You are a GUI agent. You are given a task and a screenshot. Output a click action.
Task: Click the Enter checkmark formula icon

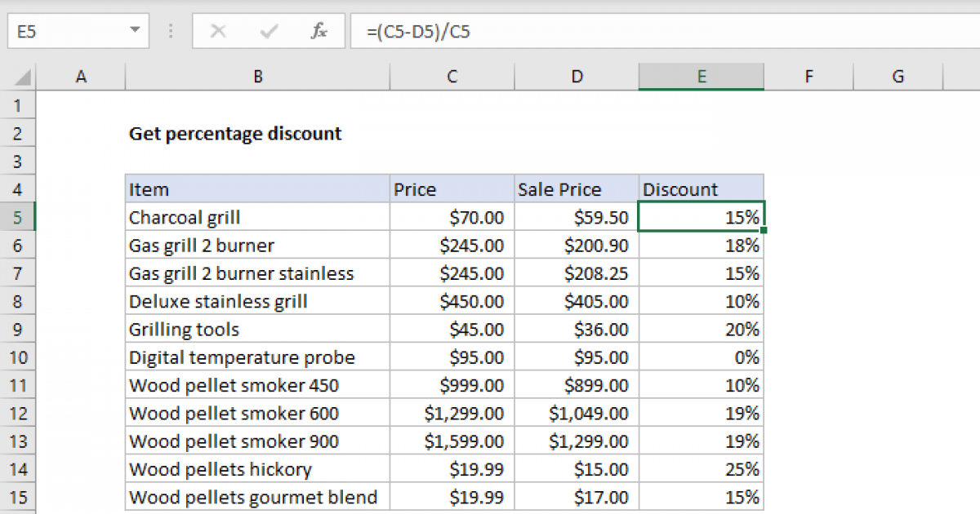point(268,32)
